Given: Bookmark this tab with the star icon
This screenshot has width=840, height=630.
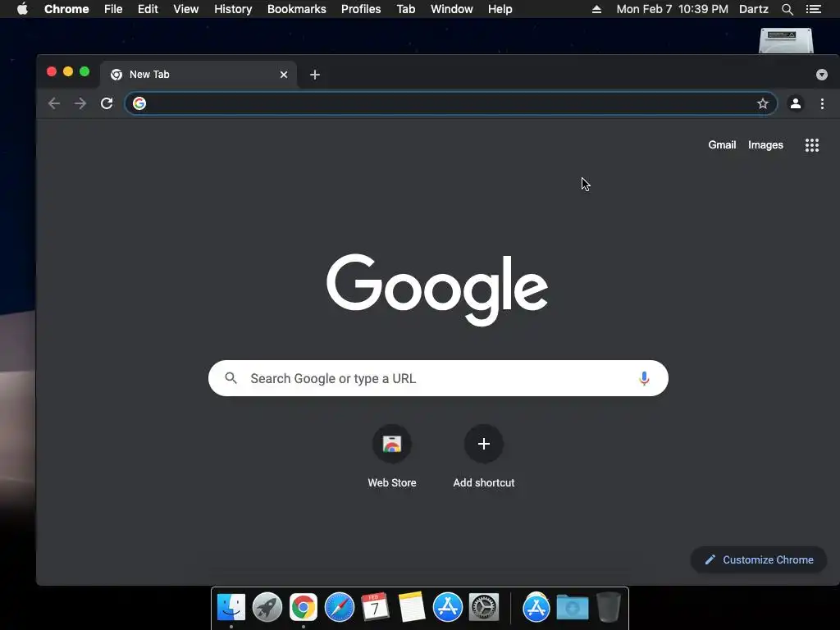Looking at the screenshot, I should [763, 103].
